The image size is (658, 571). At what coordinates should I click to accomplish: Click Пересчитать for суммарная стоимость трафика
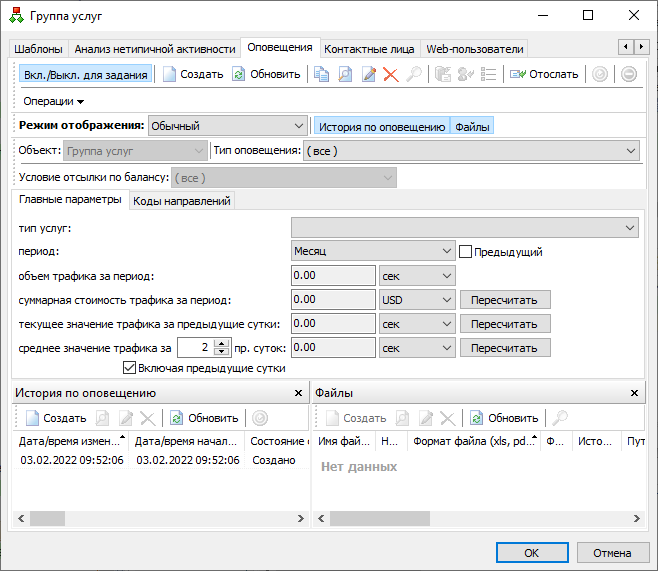pos(505,300)
